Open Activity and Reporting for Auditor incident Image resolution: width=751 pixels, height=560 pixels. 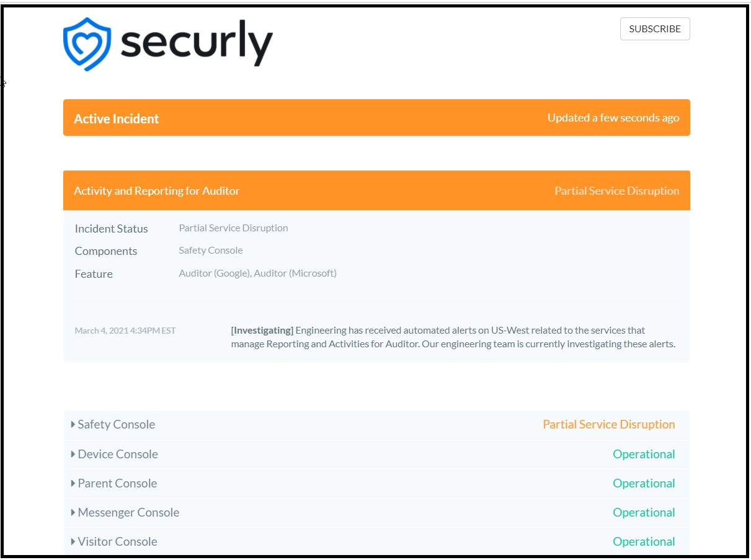click(x=157, y=191)
